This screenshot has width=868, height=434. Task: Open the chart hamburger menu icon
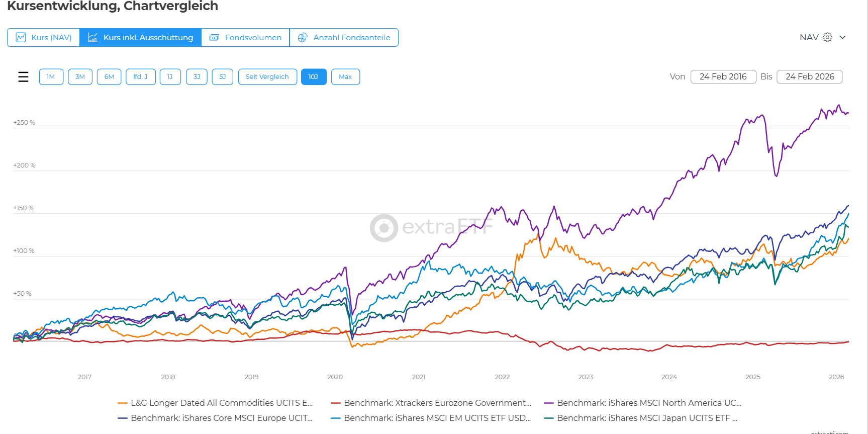23,77
